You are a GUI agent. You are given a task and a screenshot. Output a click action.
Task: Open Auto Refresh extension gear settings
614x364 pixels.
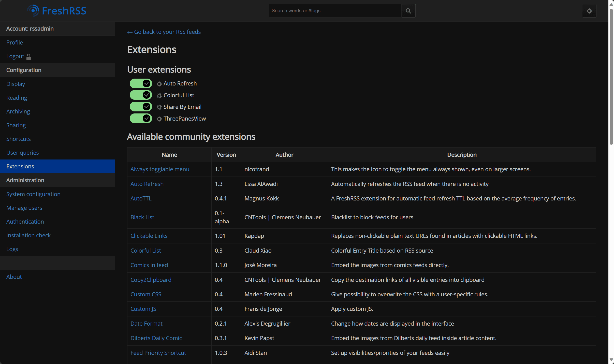tap(159, 84)
